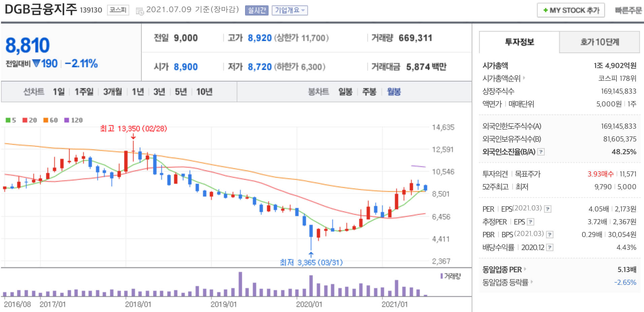
Task: Select the 1주일 line chart period
Action: (x=84, y=92)
